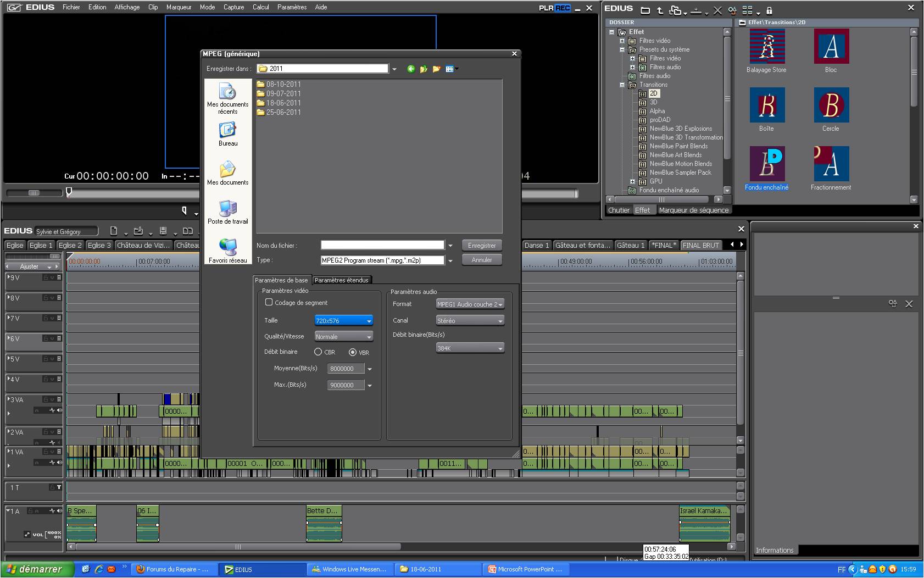Open the Taille 720x576 dropdown

(344, 321)
